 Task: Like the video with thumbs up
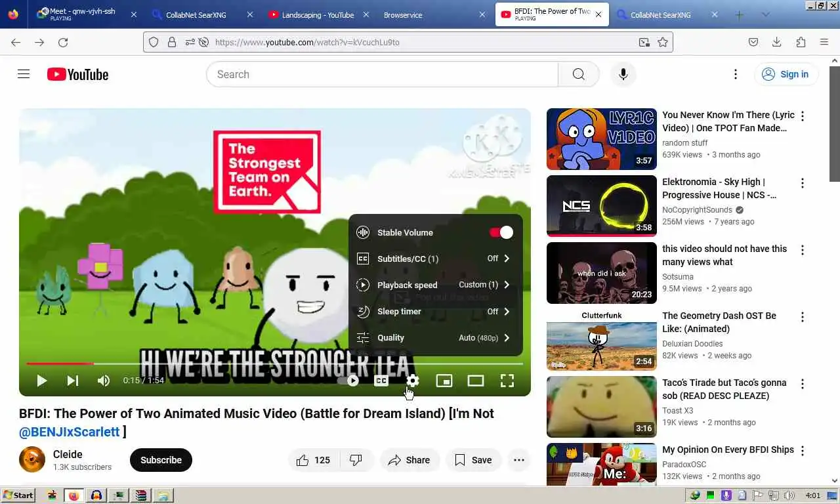pos(314,460)
